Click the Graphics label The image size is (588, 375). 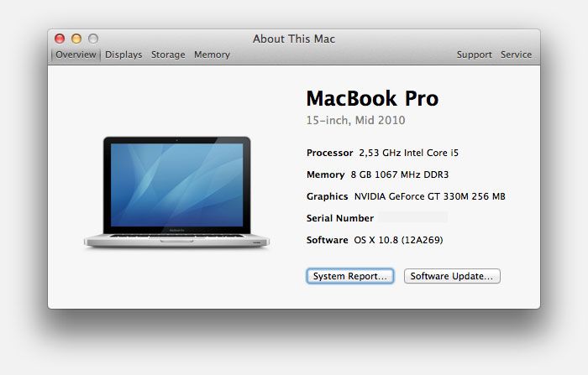click(327, 196)
